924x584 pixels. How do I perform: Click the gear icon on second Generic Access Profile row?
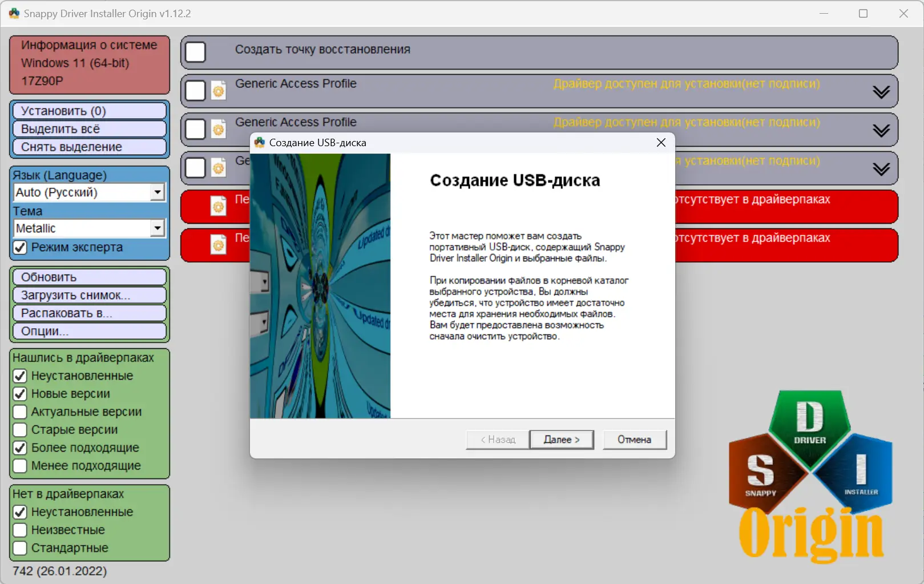[x=218, y=129]
